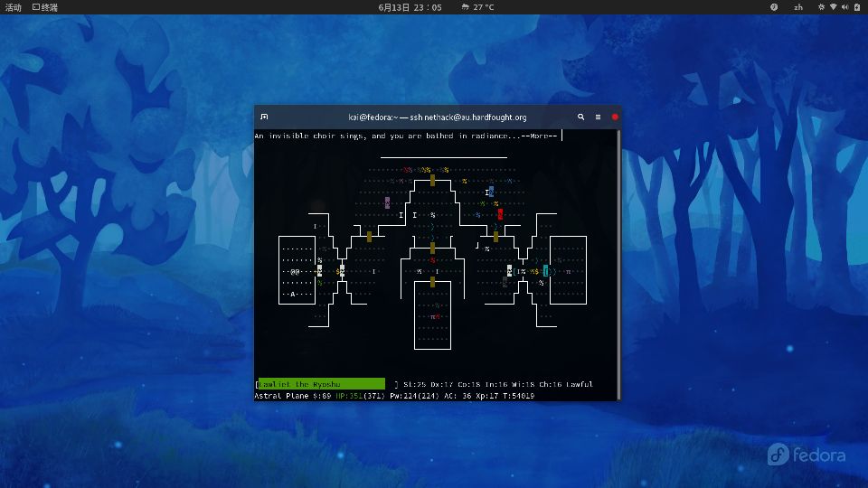The width and height of the screenshot is (868, 488).
Task: Click the T:54019 turn counter
Action: click(519, 396)
